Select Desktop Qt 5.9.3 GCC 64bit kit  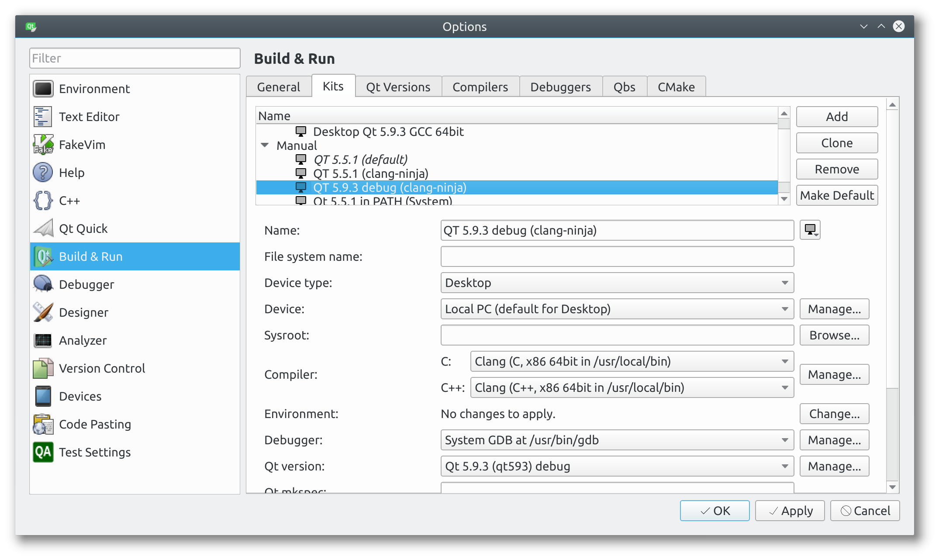389,131
